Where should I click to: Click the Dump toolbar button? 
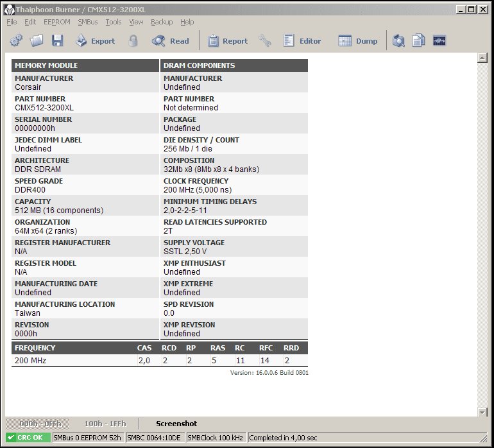(x=357, y=40)
